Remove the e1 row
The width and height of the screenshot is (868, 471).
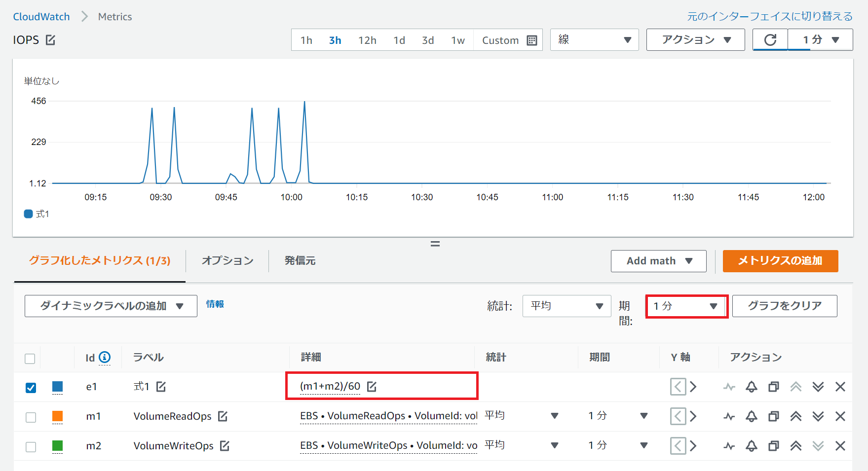840,387
